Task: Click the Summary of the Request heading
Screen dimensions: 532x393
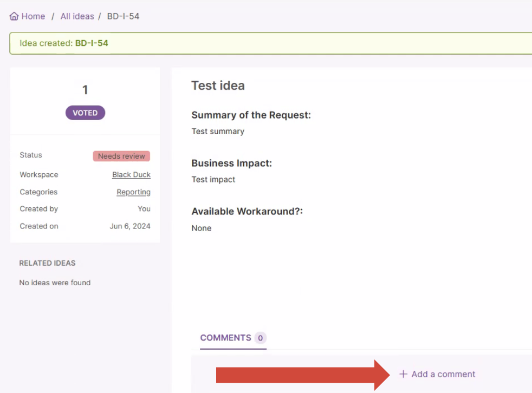Action: click(251, 115)
